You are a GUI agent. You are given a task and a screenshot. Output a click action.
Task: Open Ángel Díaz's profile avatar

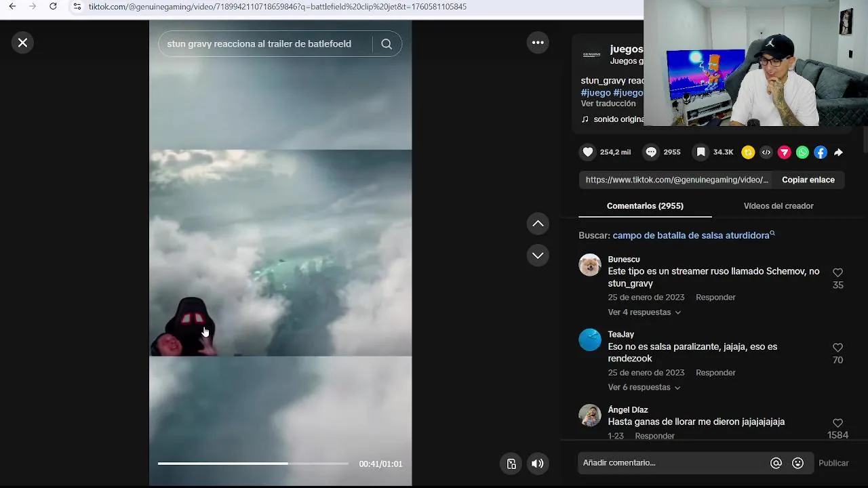tap(590, 415)
